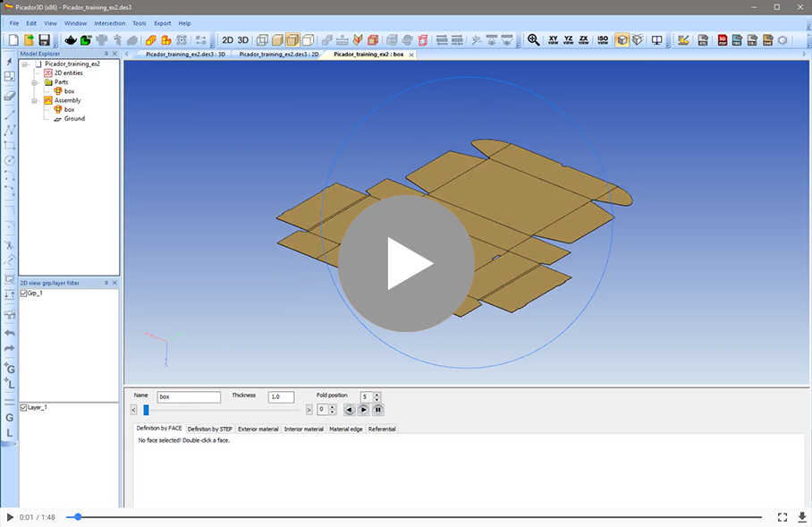Screen dimensions: 812x527
Task: Open the Material edge tab
Action: [346, 429]
